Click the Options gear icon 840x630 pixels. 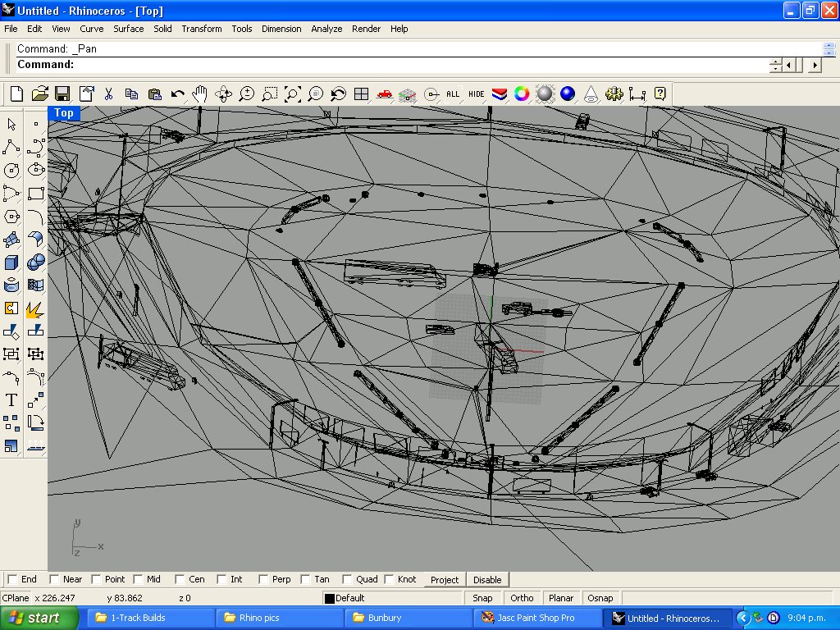(x=614, y=94)
